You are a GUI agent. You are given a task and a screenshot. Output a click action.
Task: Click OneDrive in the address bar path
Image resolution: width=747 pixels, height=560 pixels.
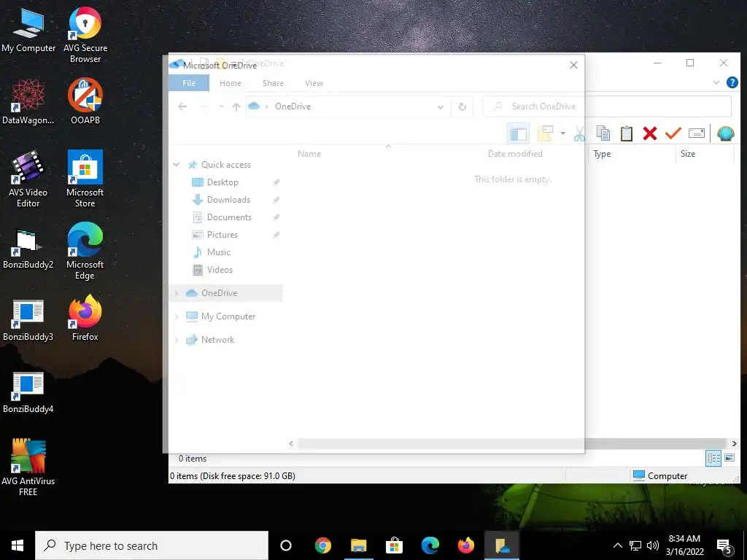(293, 106)
